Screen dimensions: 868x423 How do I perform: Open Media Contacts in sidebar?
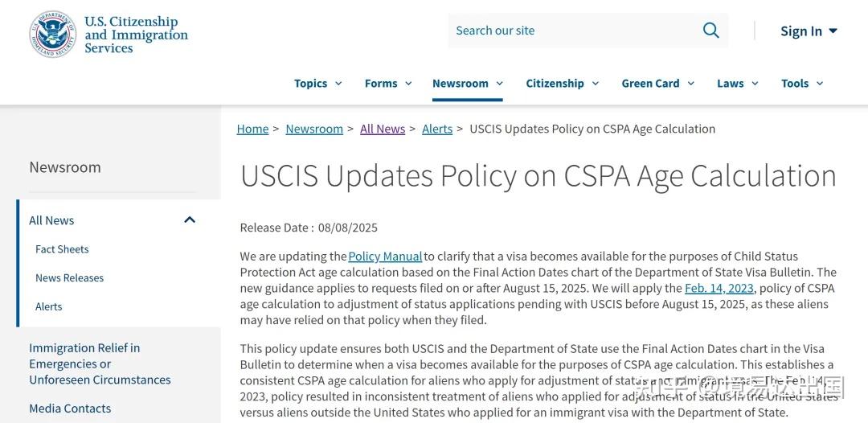tap(70, 409)
